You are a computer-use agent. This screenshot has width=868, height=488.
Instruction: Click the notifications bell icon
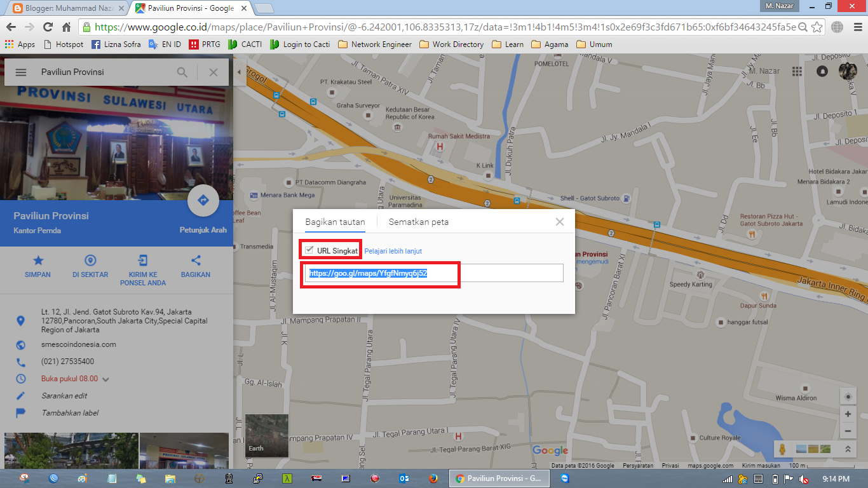pos(822,71)
